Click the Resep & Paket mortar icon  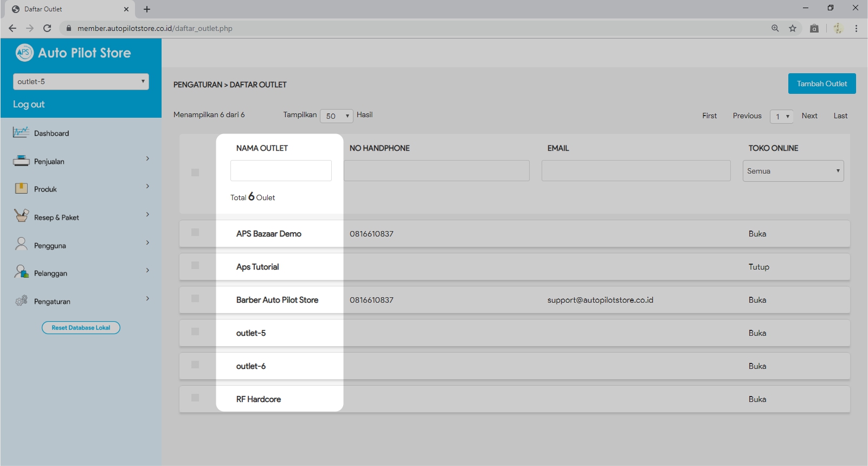click(21, 216)
